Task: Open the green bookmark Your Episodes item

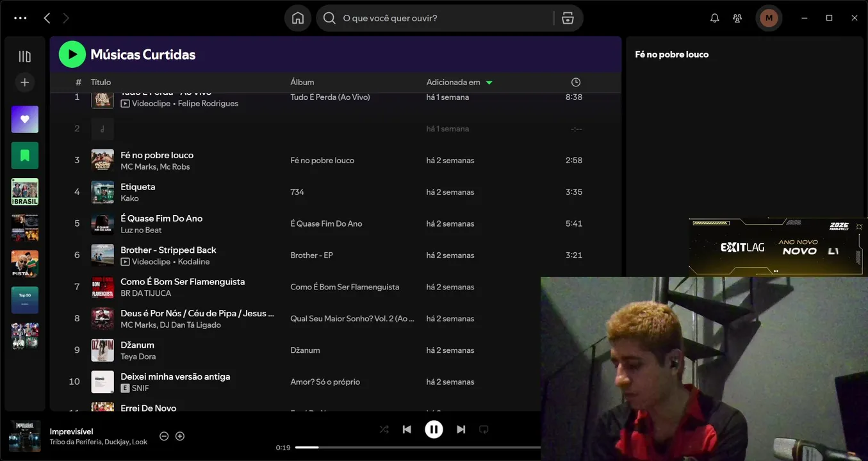Action: [25, 156]
